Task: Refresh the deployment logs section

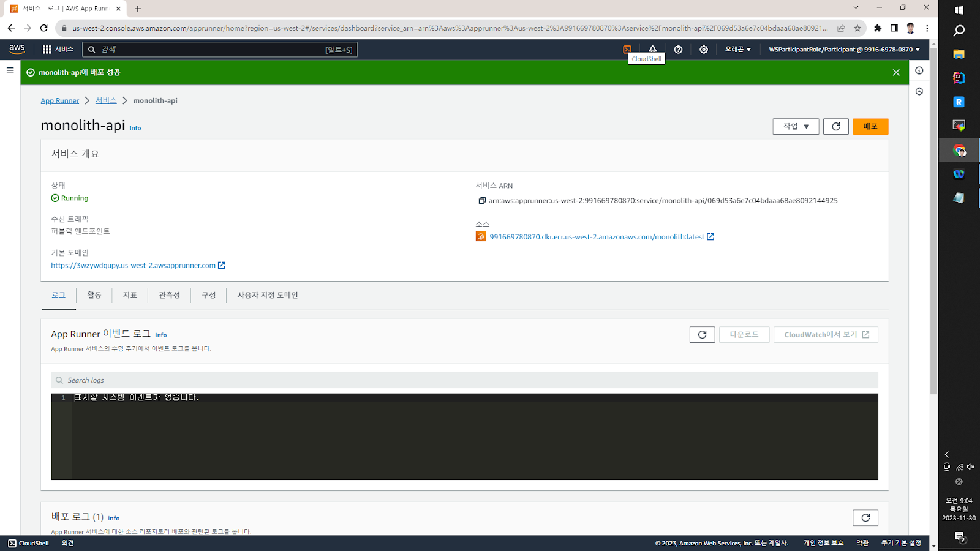Action: tap(865, 518)
